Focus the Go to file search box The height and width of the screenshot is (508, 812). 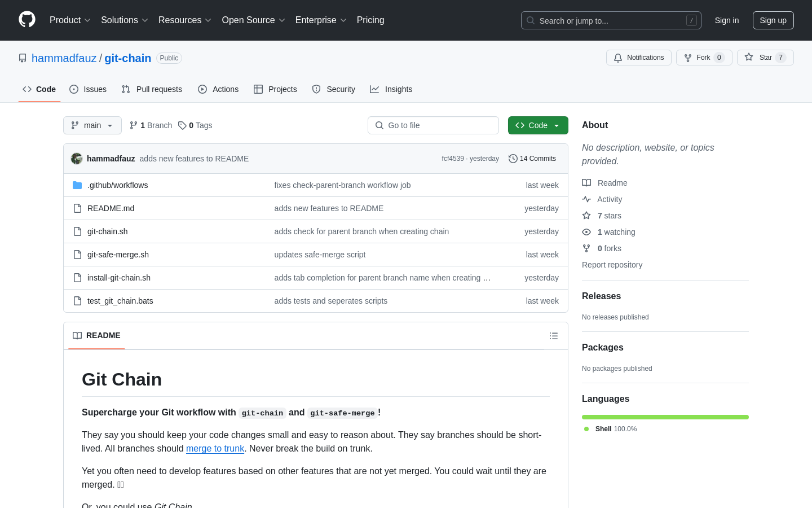[433, 125]
